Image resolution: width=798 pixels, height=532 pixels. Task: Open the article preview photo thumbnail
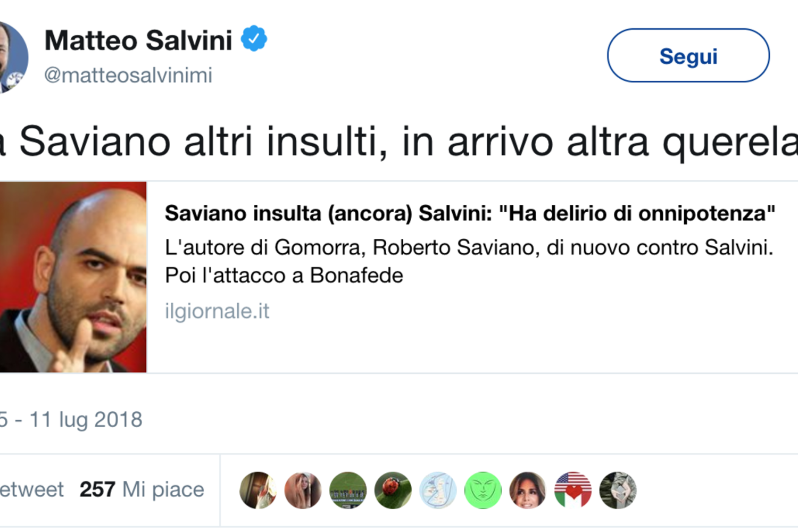73,277
